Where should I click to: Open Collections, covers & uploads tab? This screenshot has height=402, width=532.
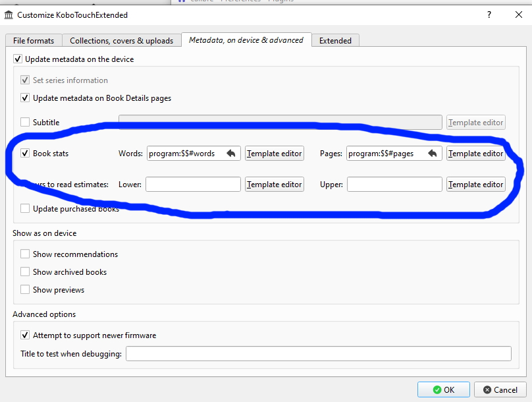(121, 41)
